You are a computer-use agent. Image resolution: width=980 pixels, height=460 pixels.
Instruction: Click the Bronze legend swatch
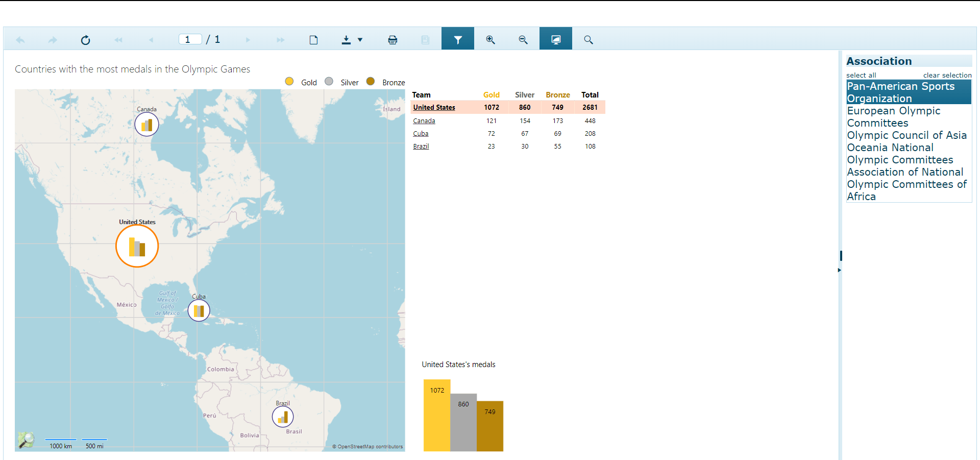pyautogui.click(x=371, y=81)
